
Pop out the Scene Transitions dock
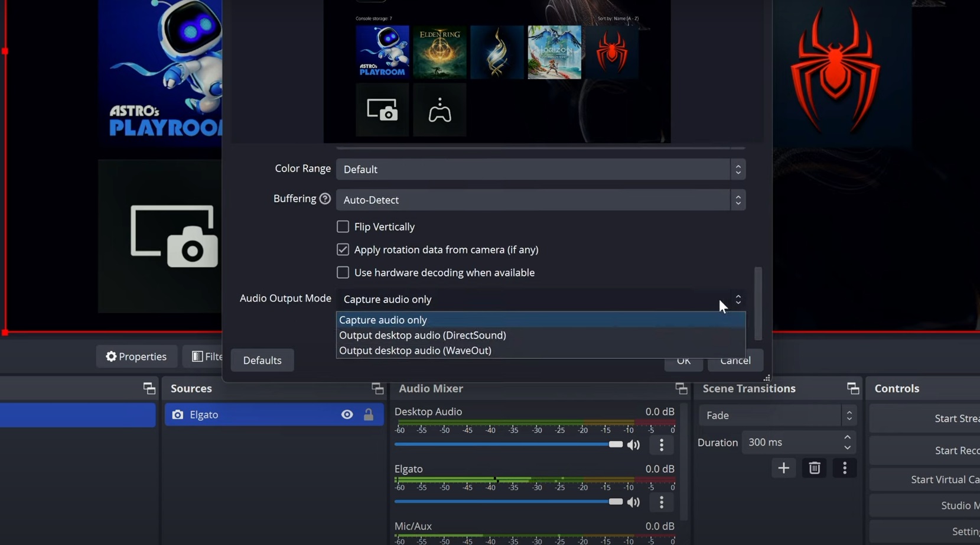click(x=853, y=388)
